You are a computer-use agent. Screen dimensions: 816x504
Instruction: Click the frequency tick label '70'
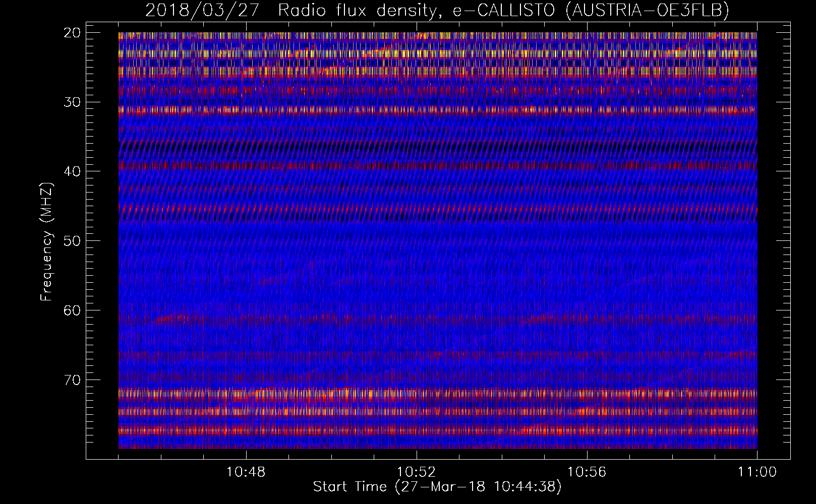click(72, 380)
